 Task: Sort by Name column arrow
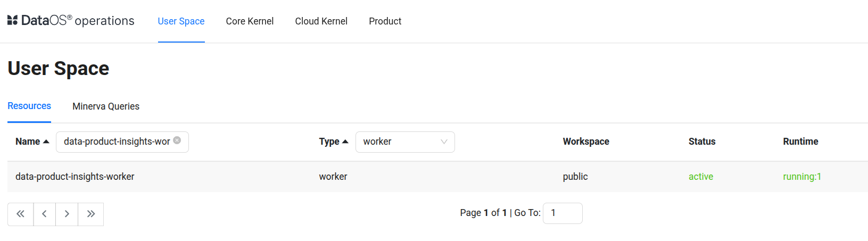[46, 142]
